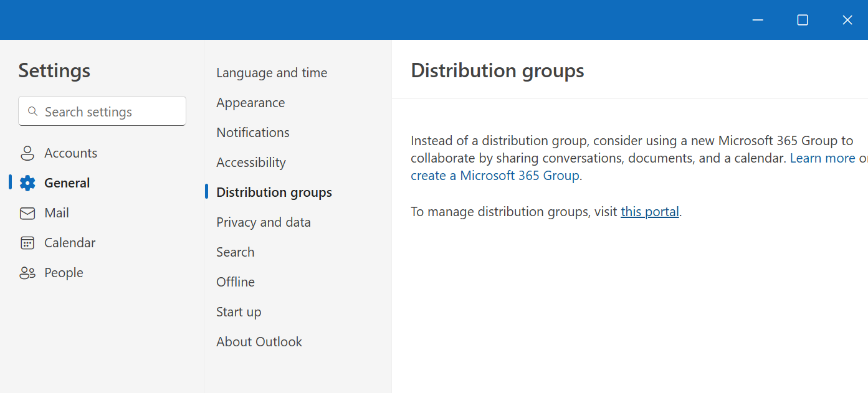Close the settings window

click(847, 20)
